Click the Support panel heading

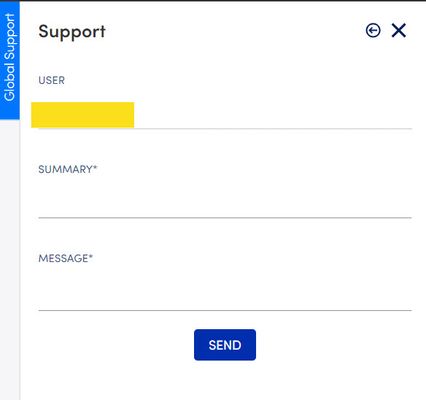[72, 32]
